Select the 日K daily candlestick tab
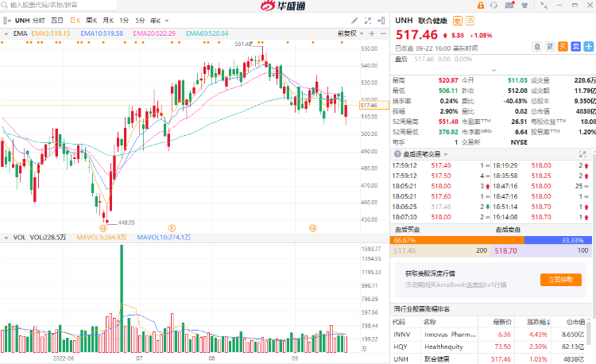596x364 pixels. click(x=75, y=21)
